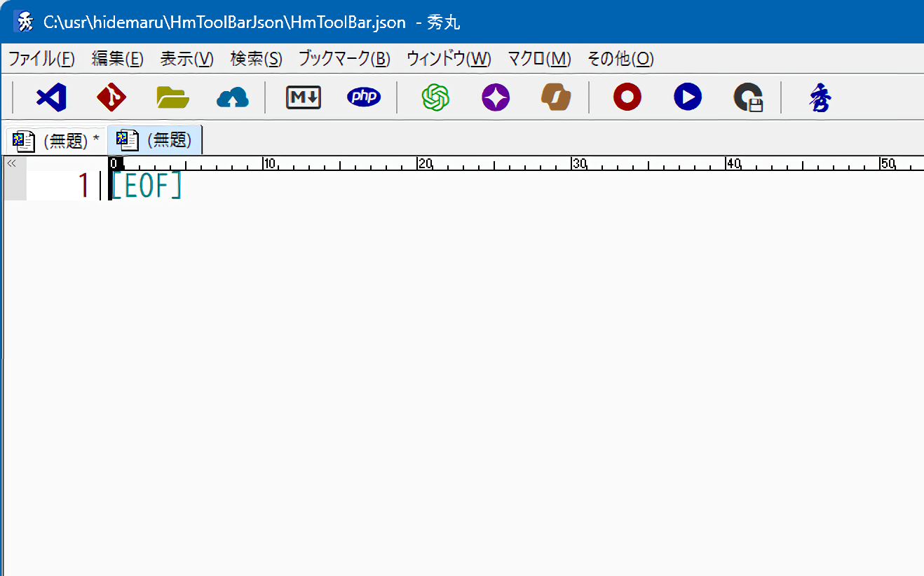Click the Markdown toolbar icon
Screen dimensions: 924x576
pyautogui.click(x=304, y=97)
